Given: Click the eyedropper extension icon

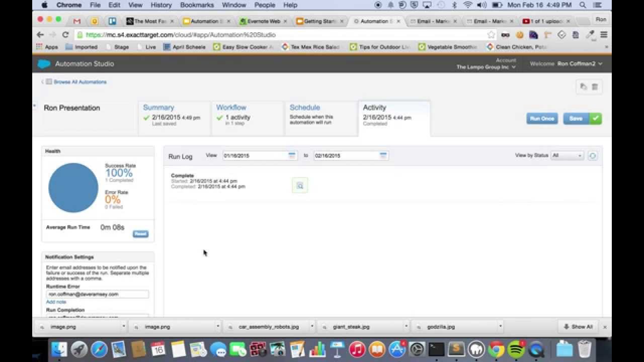Looking at the screenshot, I should (590, 35).
